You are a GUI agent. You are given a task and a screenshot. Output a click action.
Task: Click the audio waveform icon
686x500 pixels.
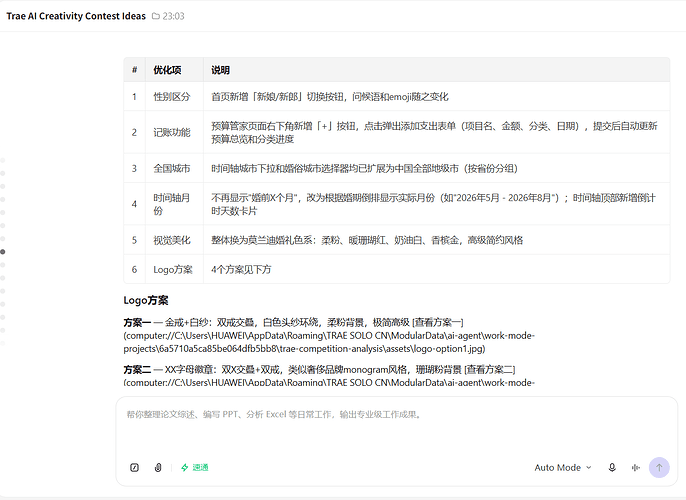pos(636,467)
